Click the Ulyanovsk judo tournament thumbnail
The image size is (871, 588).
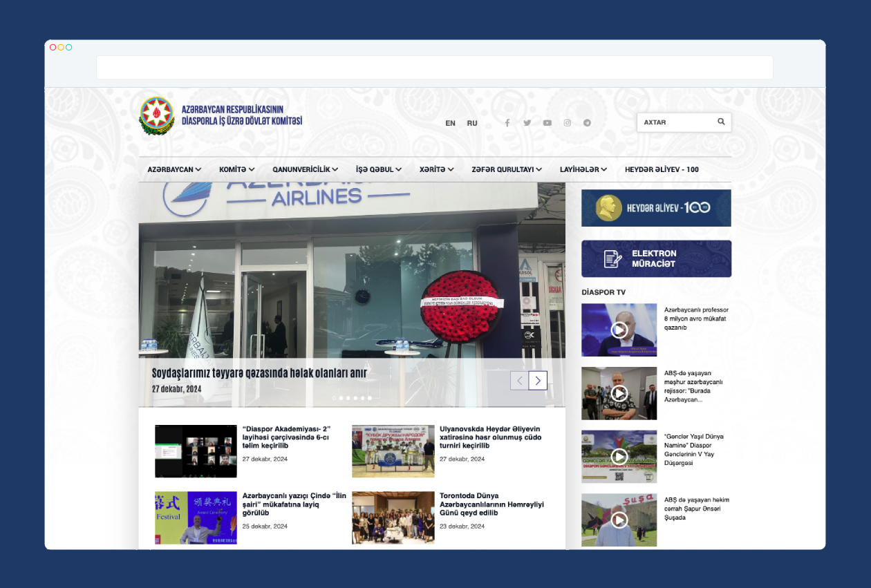[x=393, y=451]
